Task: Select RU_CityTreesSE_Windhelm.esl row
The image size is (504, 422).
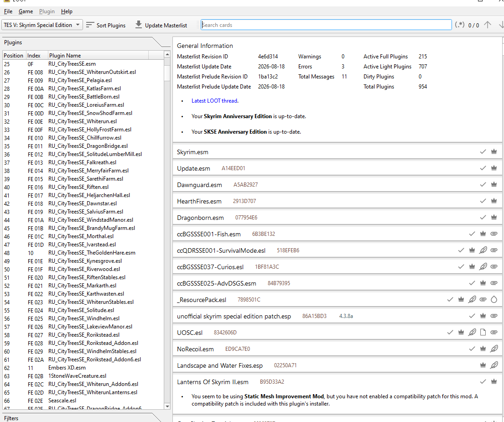Action: 84,318
